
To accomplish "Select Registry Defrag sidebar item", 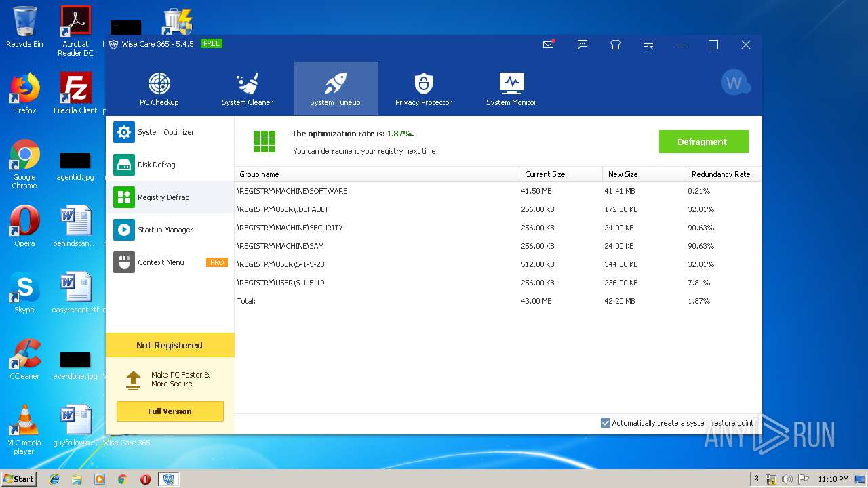I will pos(170,197).
